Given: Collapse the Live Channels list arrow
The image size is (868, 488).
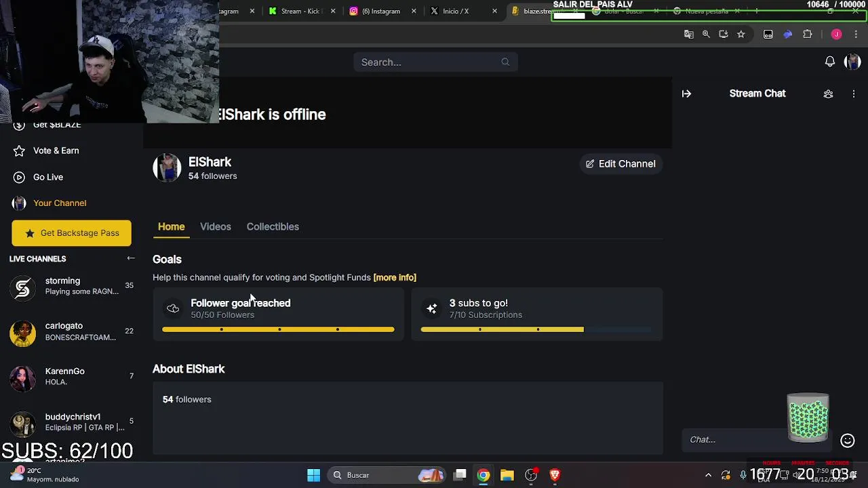Looking at the screenshot, I should coord(131,258).
